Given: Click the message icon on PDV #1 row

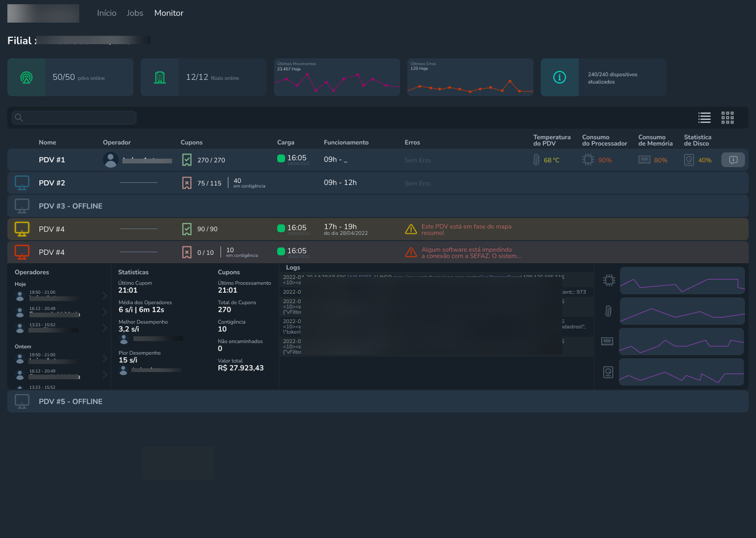Looking at the screenshot, I should tap(733, 160).
